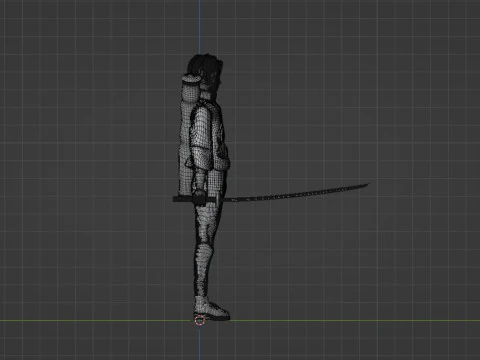Viewport: 480px width, 360px height.
Task: Select the katana blade mesh
Action: pos(295,193)
